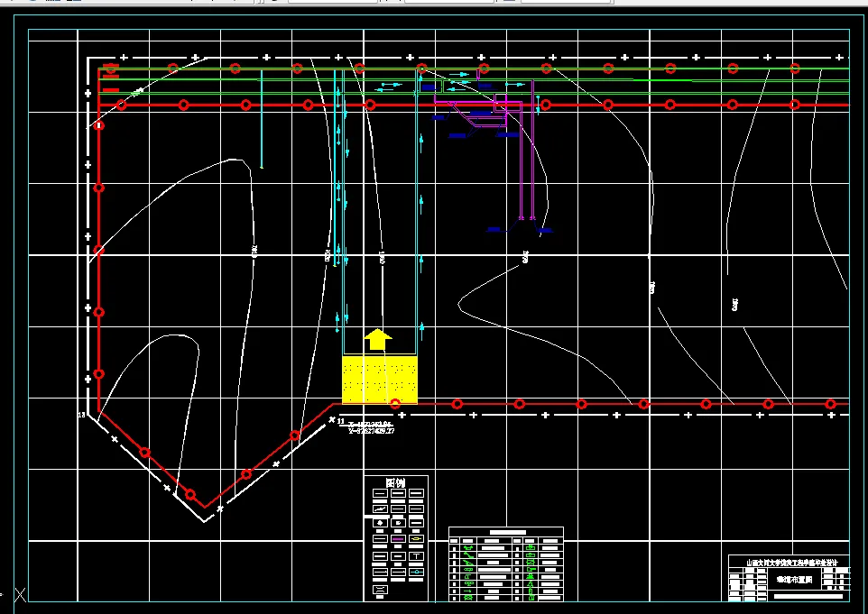The width and height of the screenshot is (868, 614).
Task: Pick the last symbol at the legend bottom
Action: 380,590
